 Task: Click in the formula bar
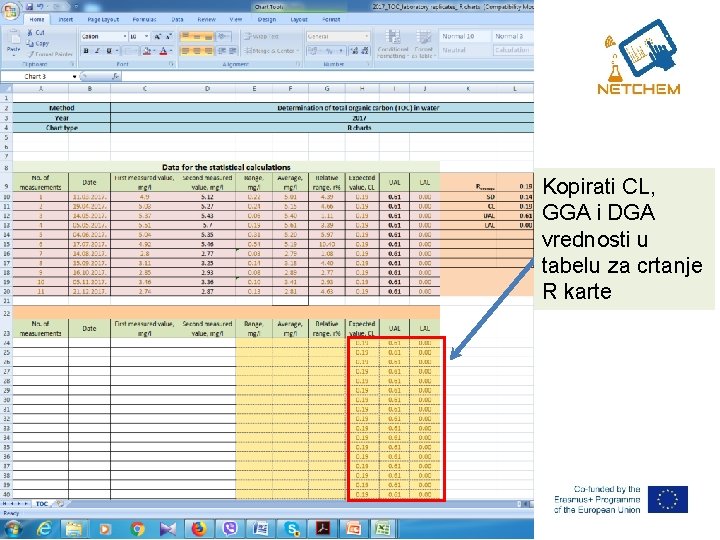328,76
